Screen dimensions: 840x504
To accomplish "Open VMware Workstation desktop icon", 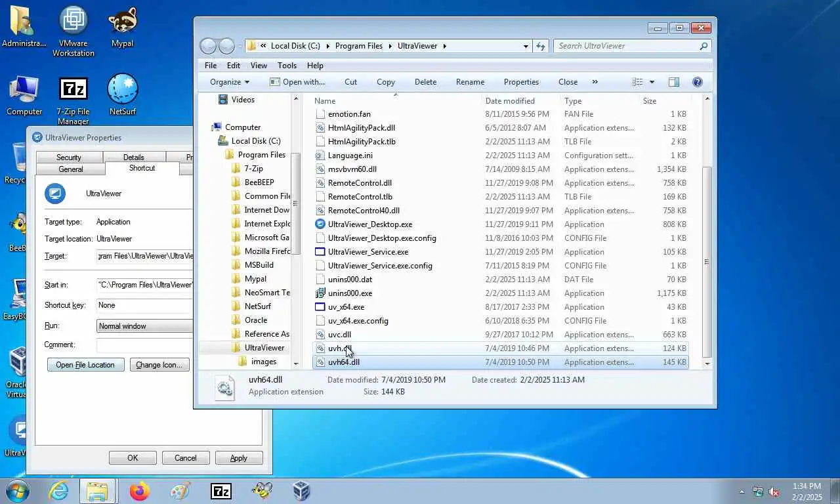I will click(73, 31).
